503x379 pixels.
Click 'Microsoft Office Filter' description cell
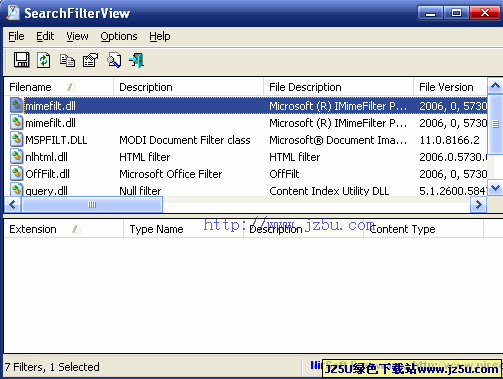pos(170,174)
